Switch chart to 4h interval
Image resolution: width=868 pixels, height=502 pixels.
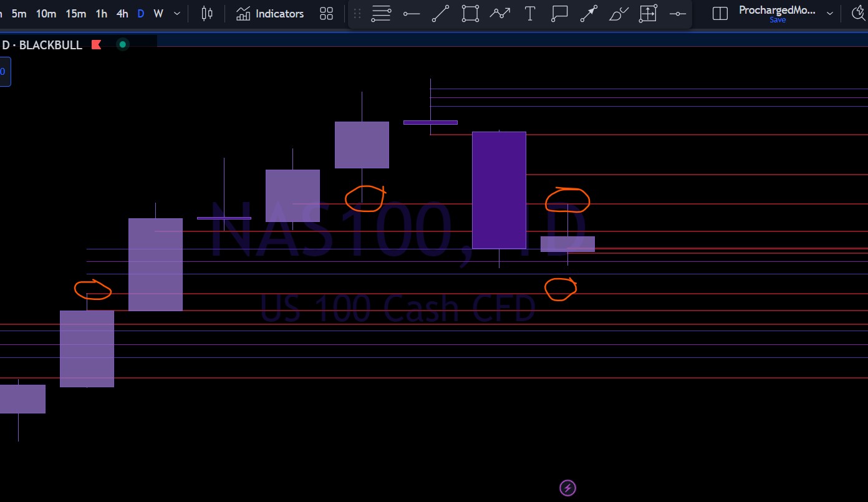click(x=122, y=14)
